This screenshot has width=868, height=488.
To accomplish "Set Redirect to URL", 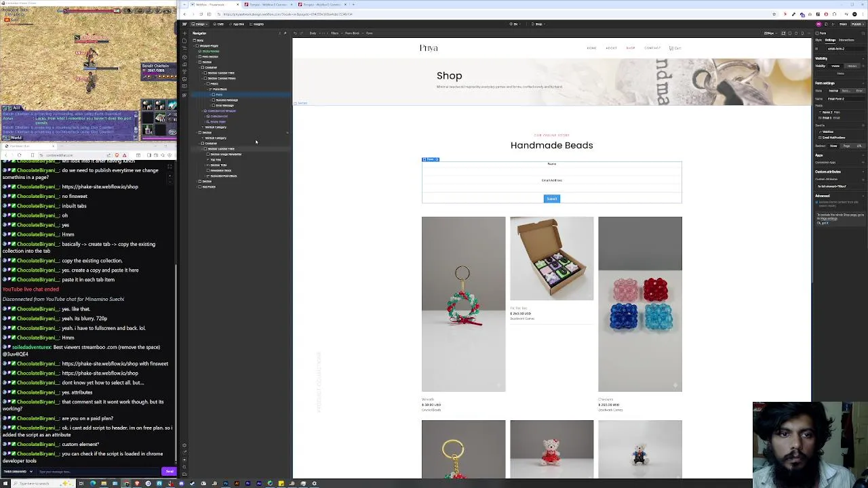I will (x=859, y=146).
